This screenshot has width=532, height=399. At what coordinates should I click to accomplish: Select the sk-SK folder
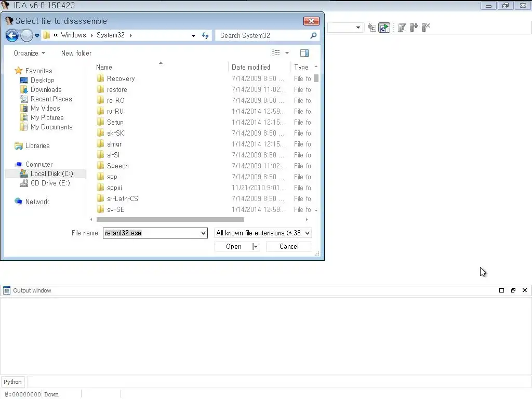click(x=115, y=133)
